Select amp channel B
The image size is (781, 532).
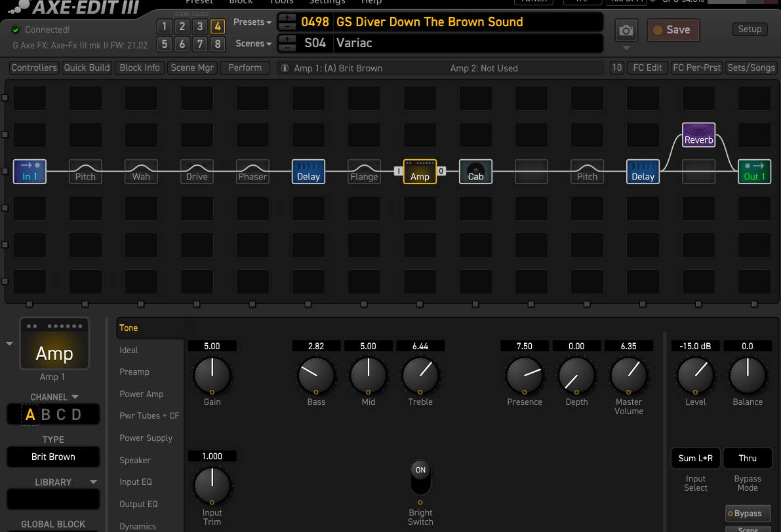pyautogui.click(x=46, y=415)
